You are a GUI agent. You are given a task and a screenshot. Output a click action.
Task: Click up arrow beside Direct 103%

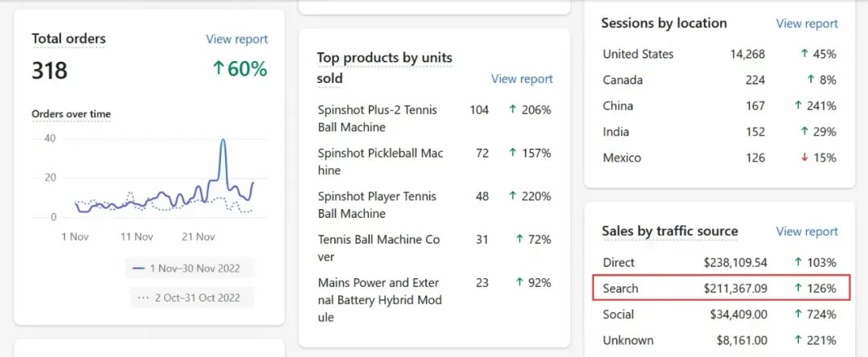(x=798, y=262)
